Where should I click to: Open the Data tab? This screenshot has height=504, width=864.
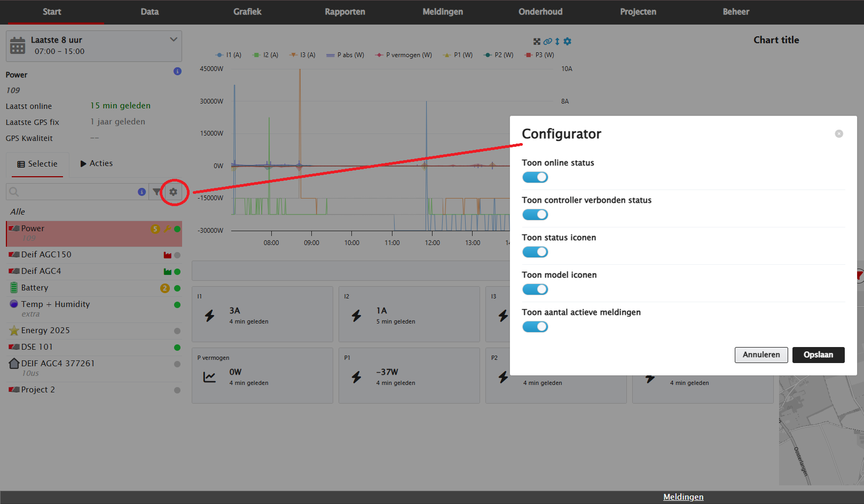150,12
